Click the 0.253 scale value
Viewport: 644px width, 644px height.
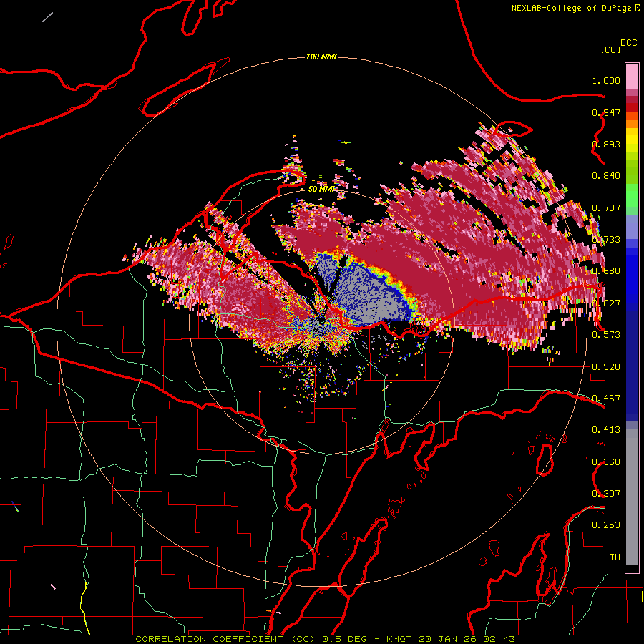606,525
